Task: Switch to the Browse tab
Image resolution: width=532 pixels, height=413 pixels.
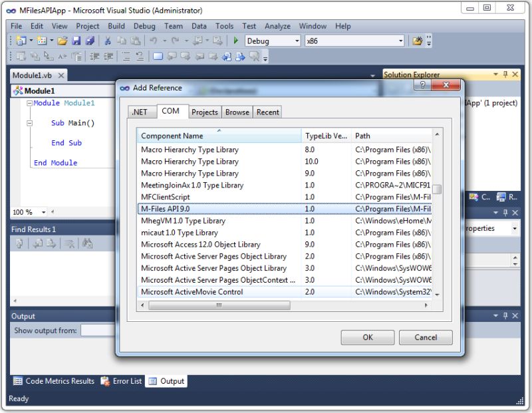Action: pyautogui.click(x=237, y=112)
